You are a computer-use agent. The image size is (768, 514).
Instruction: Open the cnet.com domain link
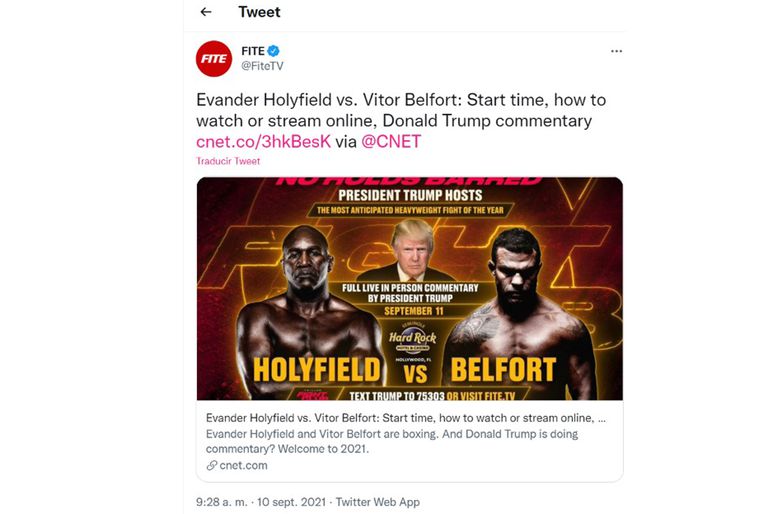243,465
